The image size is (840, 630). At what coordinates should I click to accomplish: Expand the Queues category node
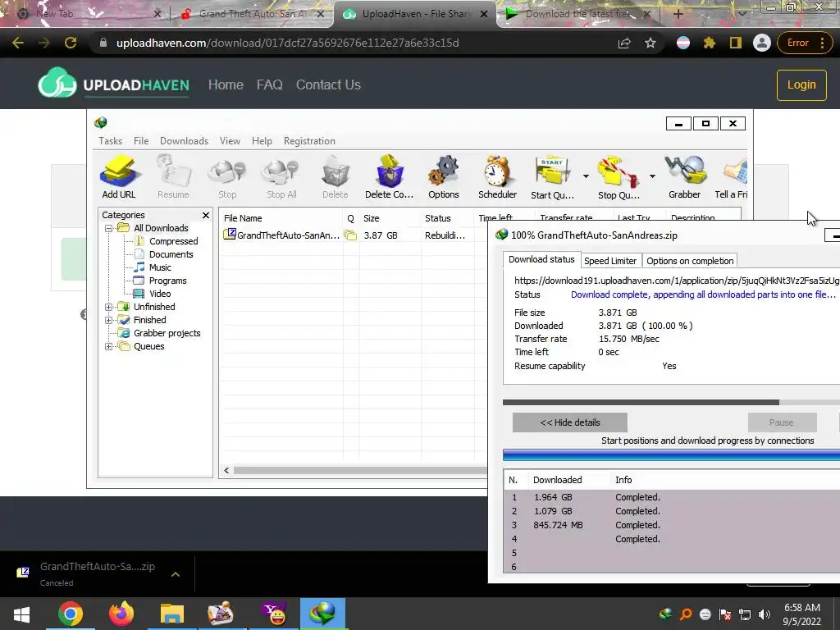click(x=109, y=347)
